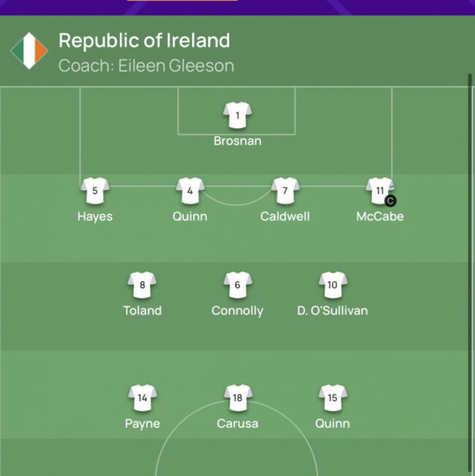Image resolution: width=475 pixels, height=476 pixels.
Task: Tap D. O'Sullivan's number 10 shirt
Action: click(x=332, y=285)
